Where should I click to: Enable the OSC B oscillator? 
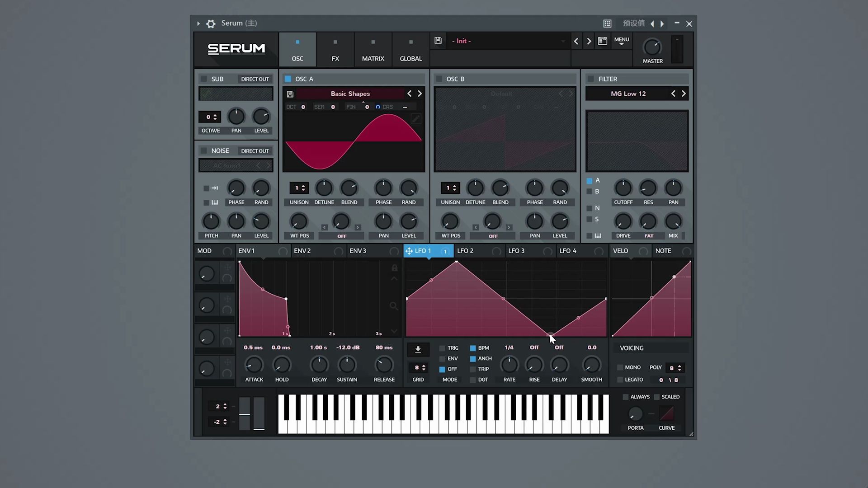coord(439,79)
